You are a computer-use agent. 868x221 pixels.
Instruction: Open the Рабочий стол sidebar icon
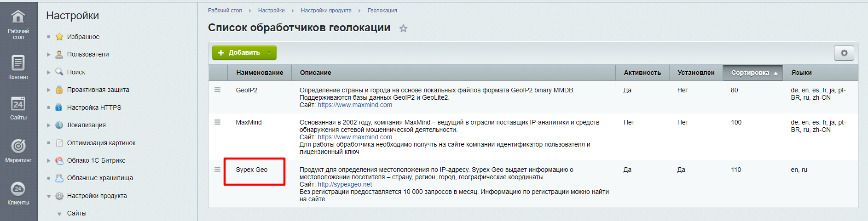18,17
